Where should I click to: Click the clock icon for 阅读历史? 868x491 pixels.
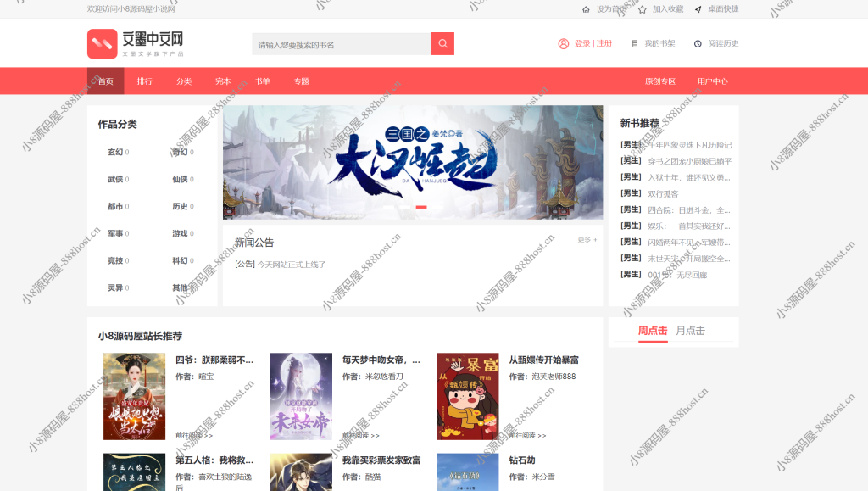(x=698, y=44)
